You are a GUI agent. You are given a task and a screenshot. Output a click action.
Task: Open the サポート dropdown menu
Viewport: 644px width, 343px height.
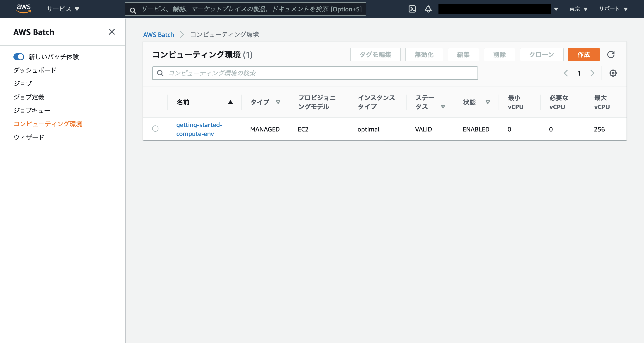tap(613, 9)
